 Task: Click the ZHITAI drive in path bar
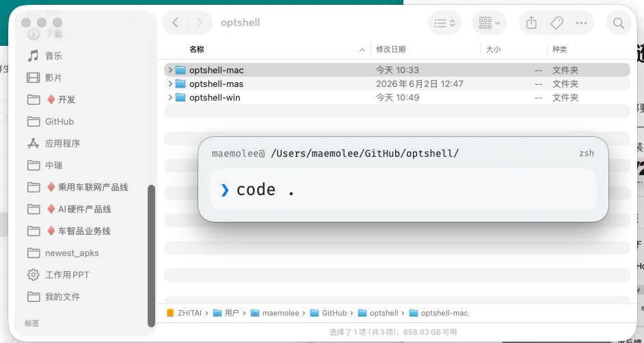[x=184, y=314]
